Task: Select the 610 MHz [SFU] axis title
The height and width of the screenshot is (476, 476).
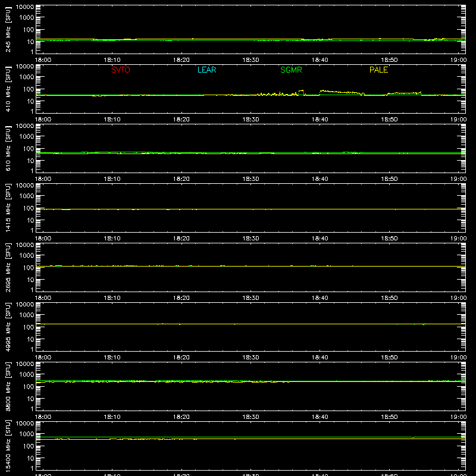Action: coord(8,148)
